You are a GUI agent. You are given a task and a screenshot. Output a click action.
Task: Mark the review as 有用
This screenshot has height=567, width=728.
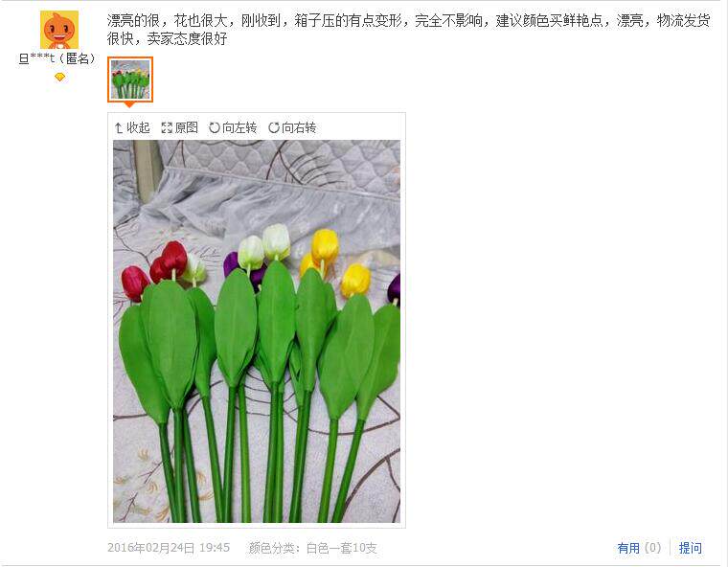628,548
